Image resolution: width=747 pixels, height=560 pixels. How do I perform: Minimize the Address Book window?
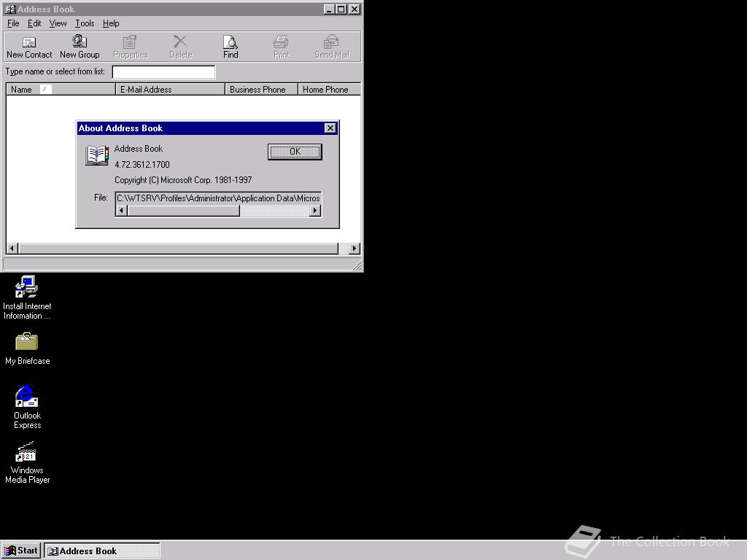329,9
